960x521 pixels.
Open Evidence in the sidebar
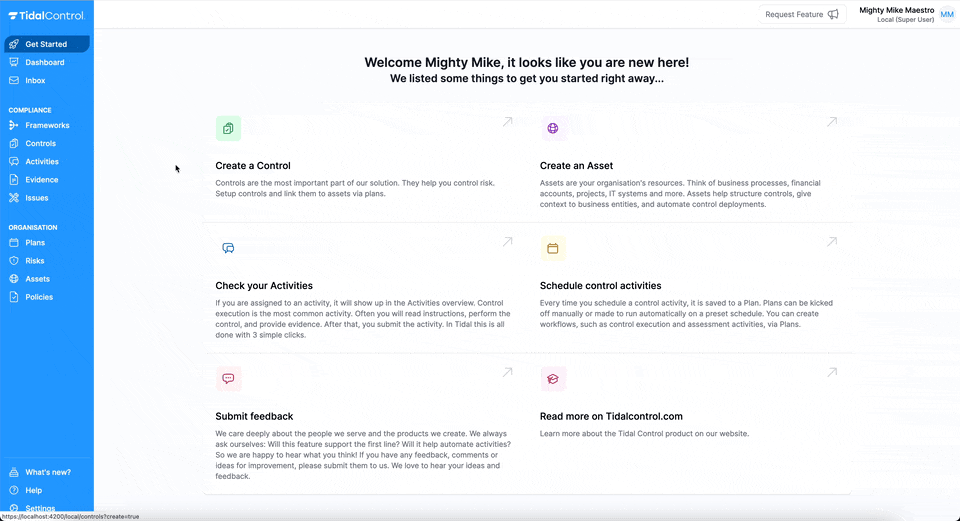42,180
